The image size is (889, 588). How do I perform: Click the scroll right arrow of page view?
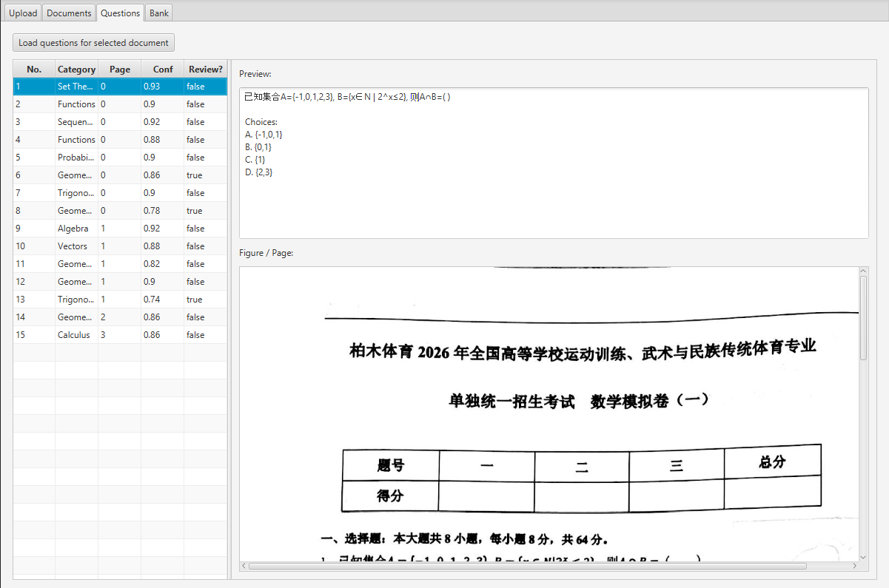(x=854, y=566)
